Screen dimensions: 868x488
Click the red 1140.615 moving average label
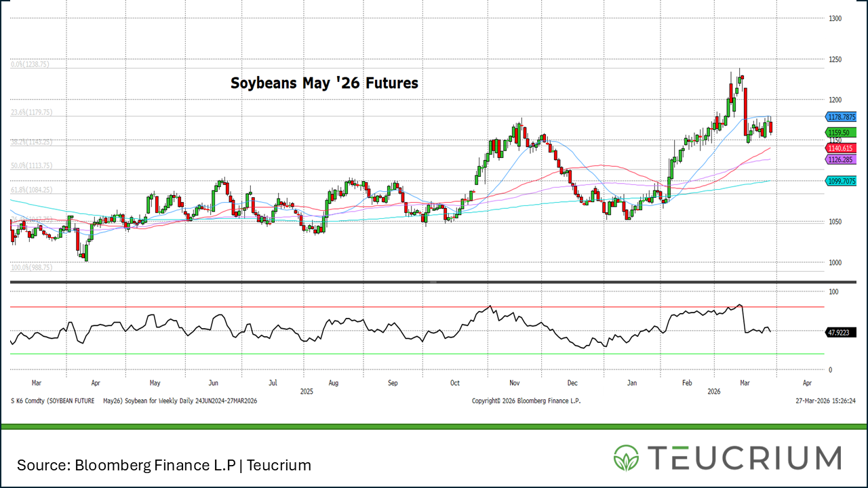tap(840, 148)
